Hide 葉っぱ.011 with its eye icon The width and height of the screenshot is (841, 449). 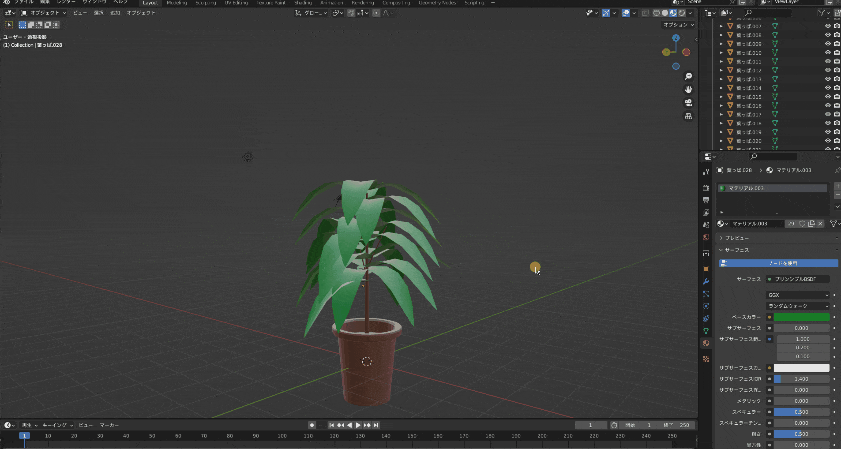(x=827, y=62)
